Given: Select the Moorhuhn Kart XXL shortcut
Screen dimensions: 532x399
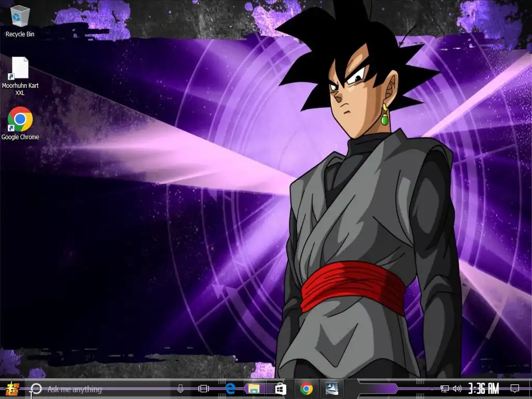Looking at the screenshot, I should click(x=20, y=76).
